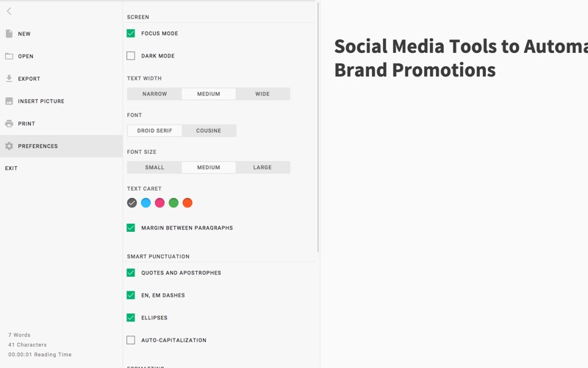Screen dimensions: 588x368
Task: Set font size to Large
Action: [262, 168]
